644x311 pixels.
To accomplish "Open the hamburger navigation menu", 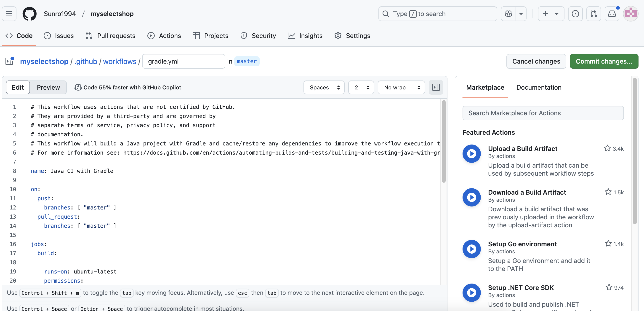I will (x=9, y=14).
